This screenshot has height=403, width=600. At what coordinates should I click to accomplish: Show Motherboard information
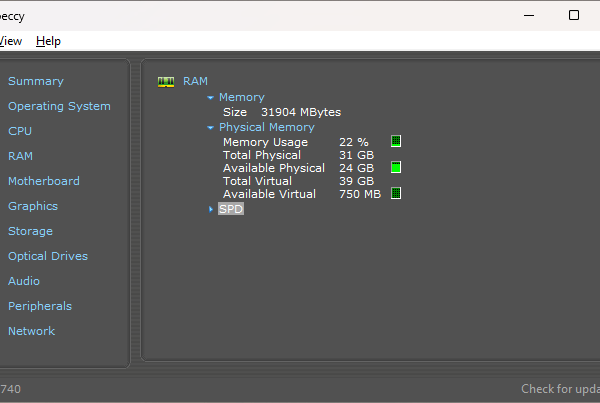[43, 181]
